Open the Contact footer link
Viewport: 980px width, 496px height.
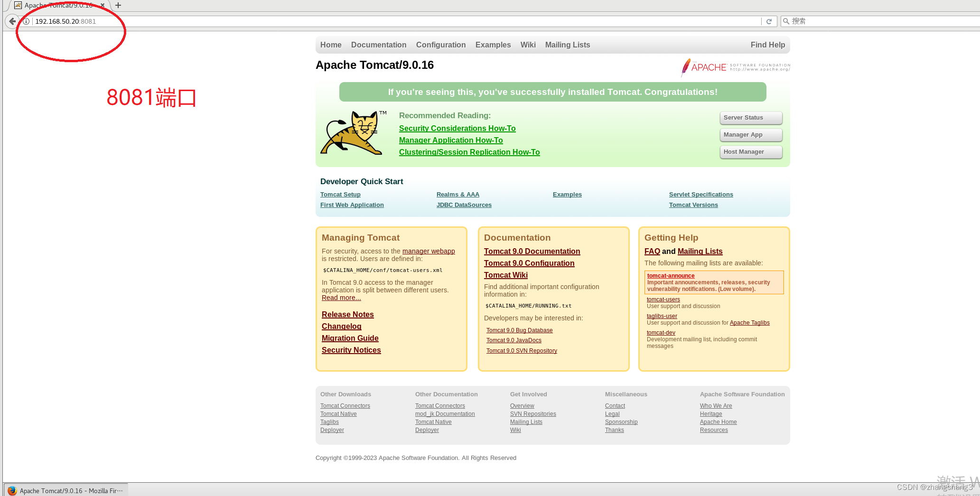pos(615,406)
